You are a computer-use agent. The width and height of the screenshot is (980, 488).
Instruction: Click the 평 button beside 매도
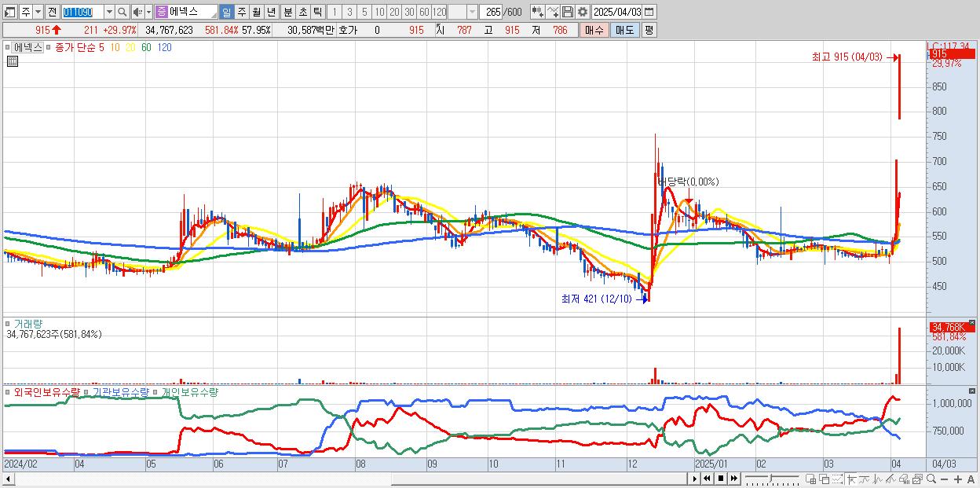(649, 30)
